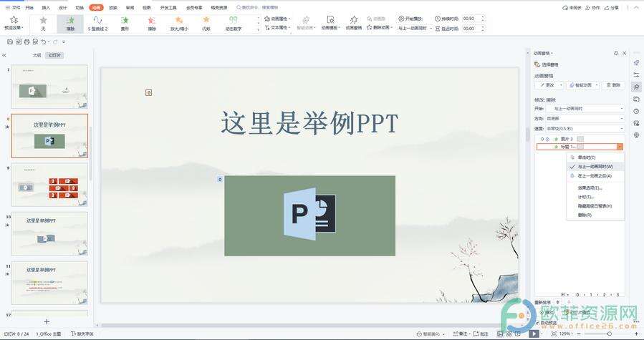
Task: Select the 图片 3 animation list item
Action: (x=580, y=139)
